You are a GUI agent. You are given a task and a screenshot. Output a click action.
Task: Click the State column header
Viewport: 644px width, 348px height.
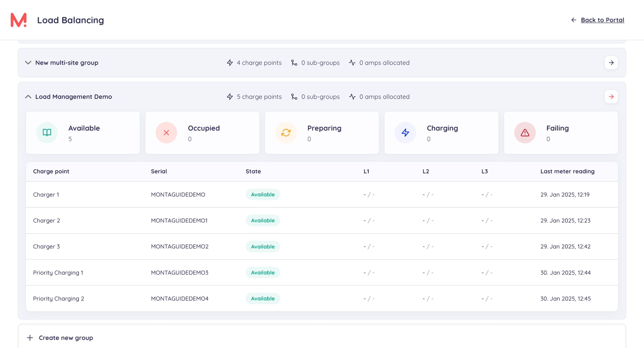coord(253,171)
